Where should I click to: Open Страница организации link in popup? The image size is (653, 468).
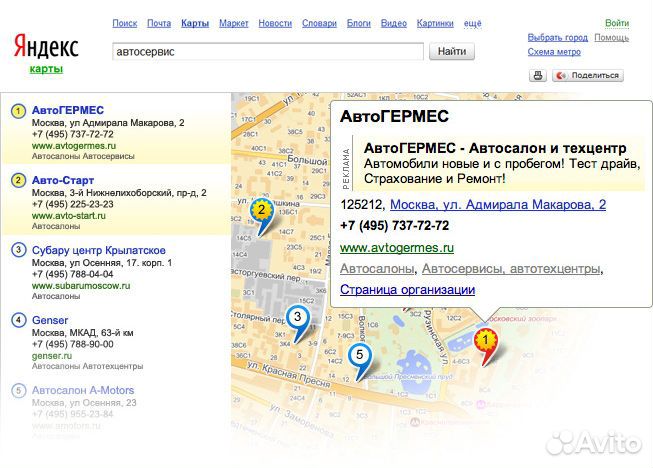click(x=407, y=290)
